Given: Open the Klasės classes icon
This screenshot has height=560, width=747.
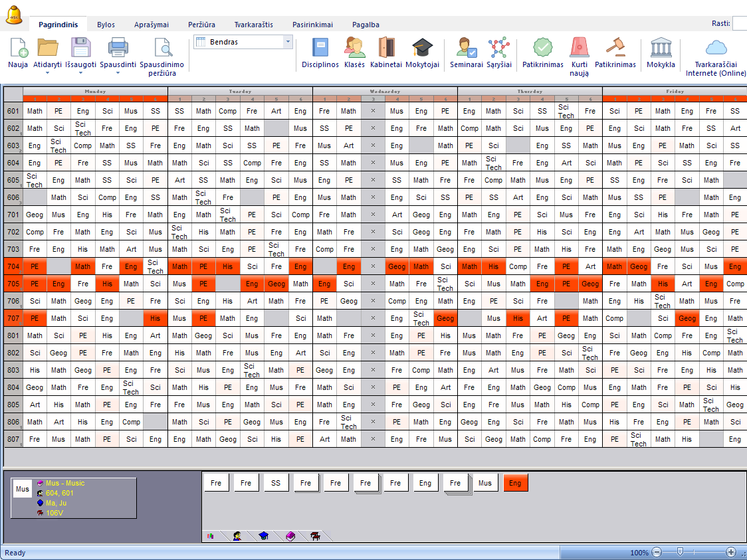Looking at the screenshot, I should click(354, 48).
